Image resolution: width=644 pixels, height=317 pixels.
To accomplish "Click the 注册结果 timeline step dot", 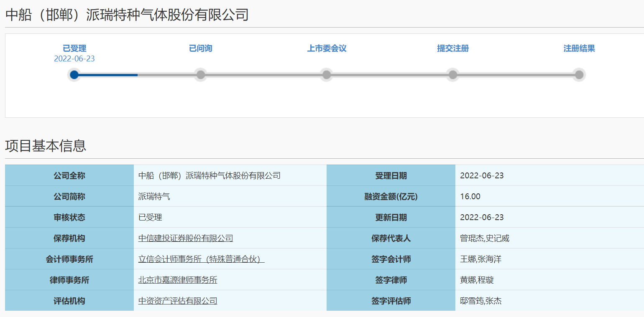I will pyautogui.click(x=579, y=75).
